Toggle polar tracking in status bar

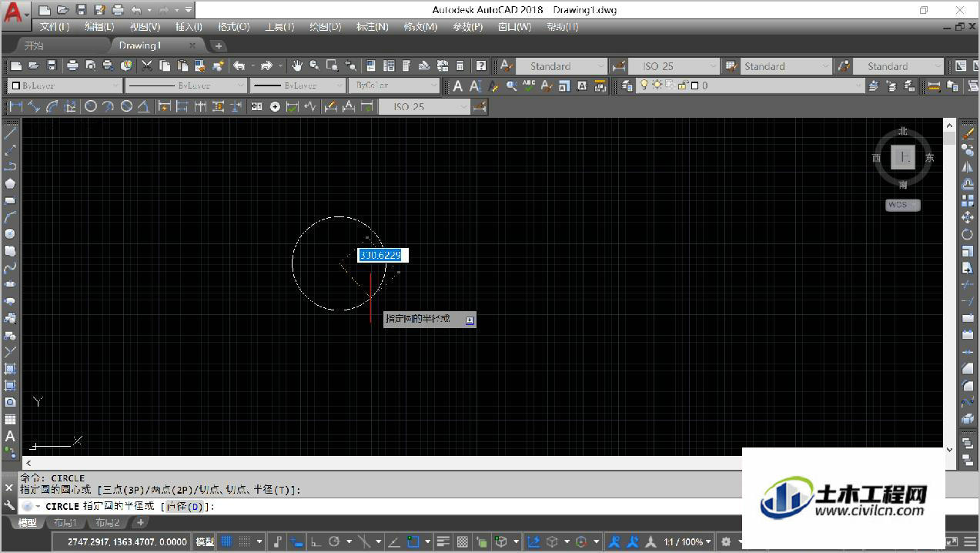click(334, 541)
